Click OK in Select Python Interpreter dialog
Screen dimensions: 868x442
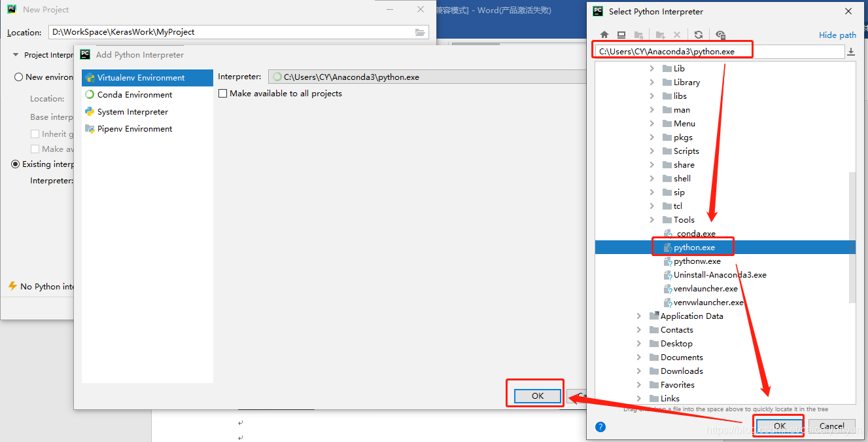779,426
